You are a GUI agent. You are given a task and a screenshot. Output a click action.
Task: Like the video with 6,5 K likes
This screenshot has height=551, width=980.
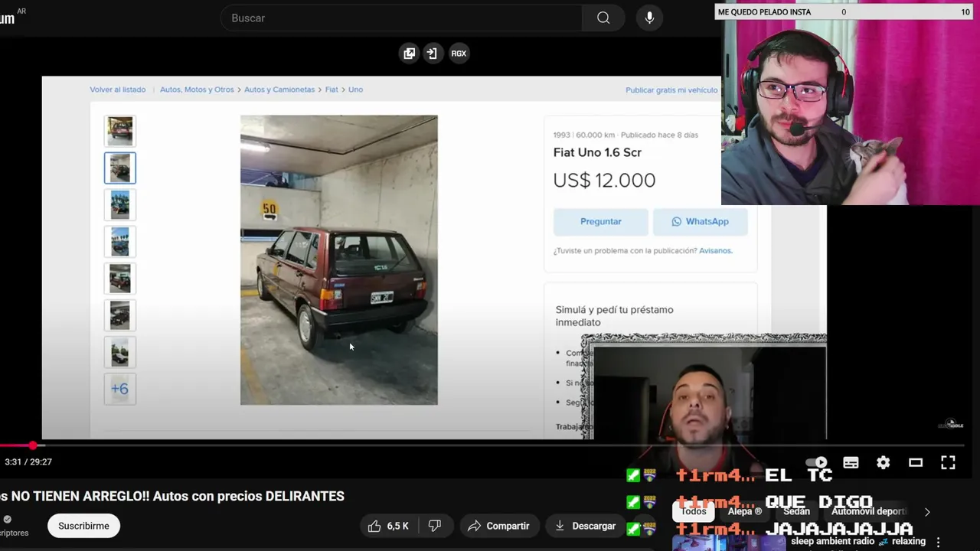(389, 526)
